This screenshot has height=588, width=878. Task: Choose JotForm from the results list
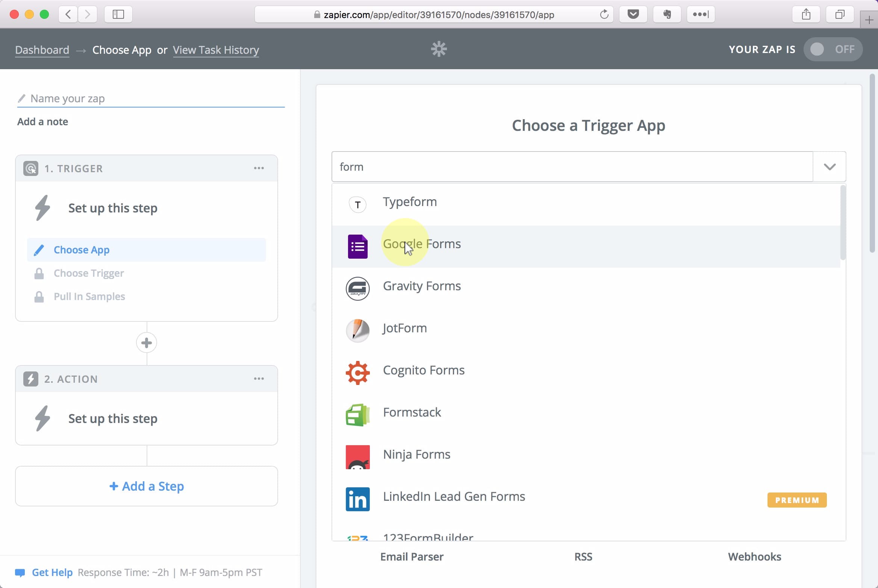tap(586, 331)
